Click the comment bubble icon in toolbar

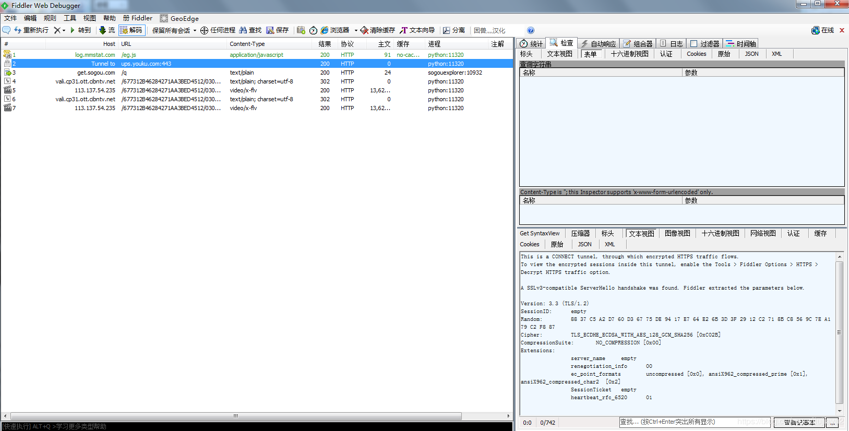click(6, 30)
